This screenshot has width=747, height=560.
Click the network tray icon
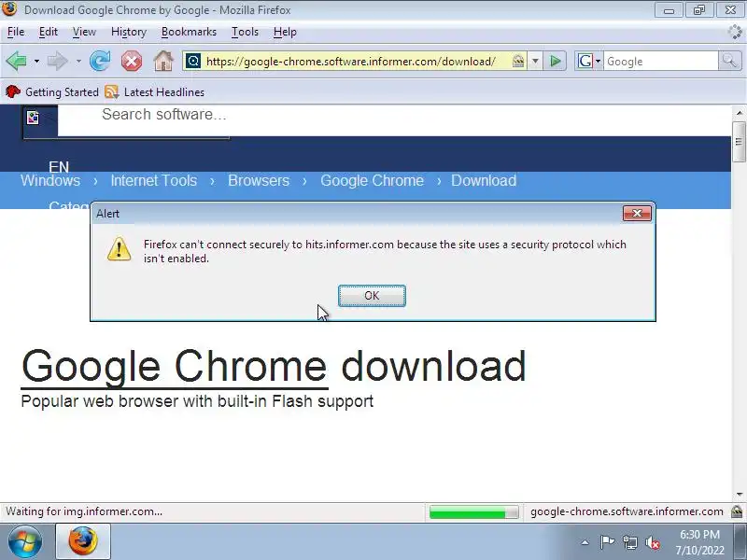click(630, 542)
